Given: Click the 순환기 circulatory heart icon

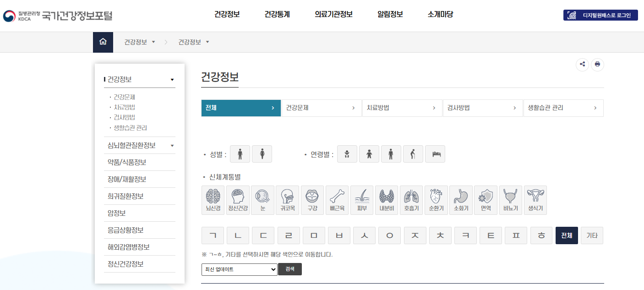Looking at the screenshot, I should pos(436,200).
